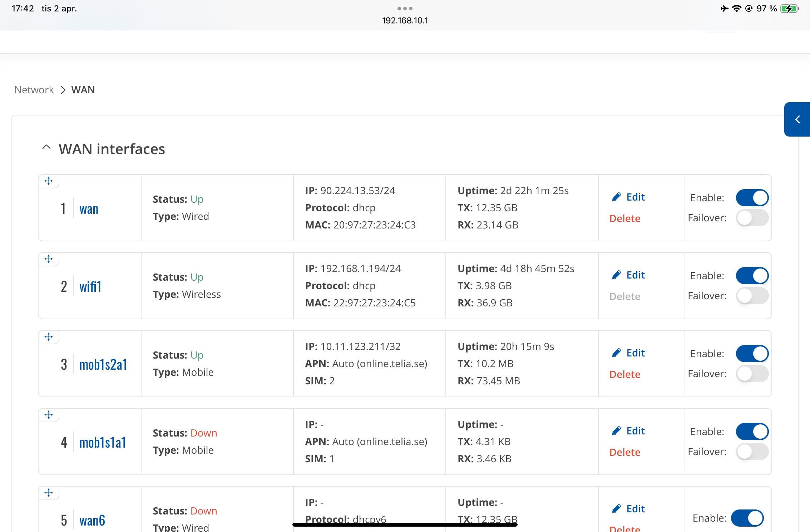Disable the wan interface Enable switch
Viewport: 810px width, 532px height.
tap(752, 198)
